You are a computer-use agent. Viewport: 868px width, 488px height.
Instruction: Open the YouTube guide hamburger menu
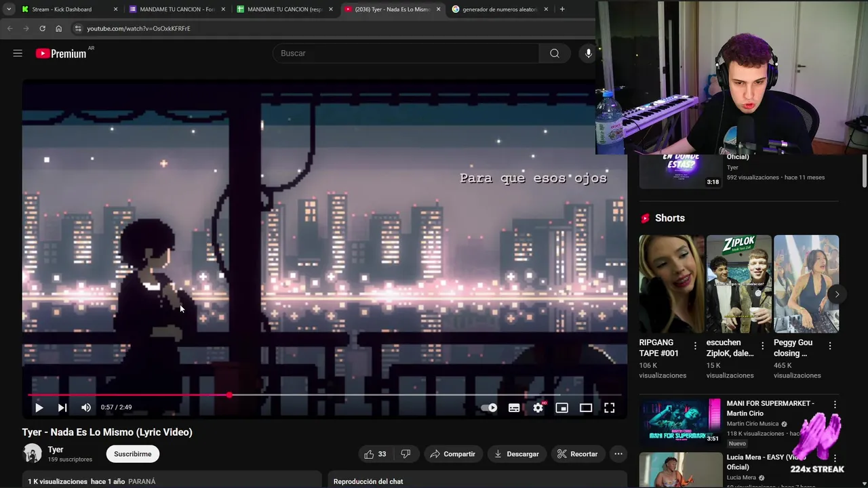18,53
